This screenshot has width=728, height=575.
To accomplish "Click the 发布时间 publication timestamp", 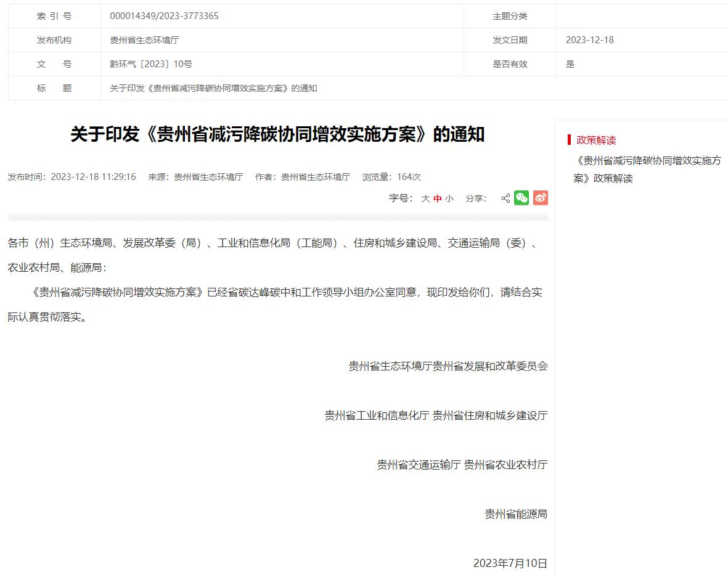I will coord(72,177).
